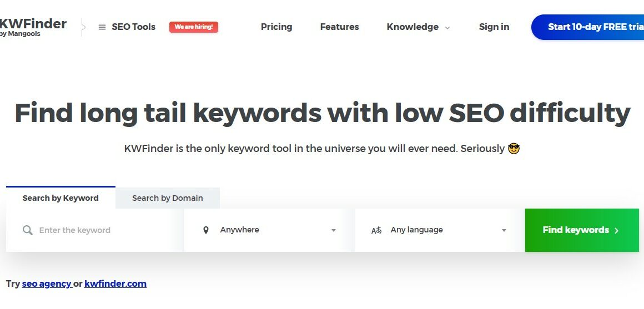644x309 pixels.
Task: Click the sunglasses emoji in tagline
Action: pyautogui.click(x=514, y=148)
